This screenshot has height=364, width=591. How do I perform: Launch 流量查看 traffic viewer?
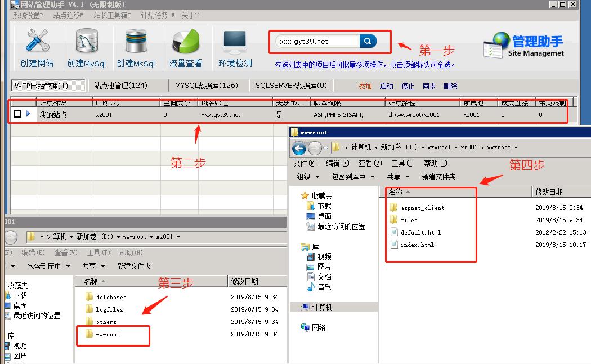185,46
